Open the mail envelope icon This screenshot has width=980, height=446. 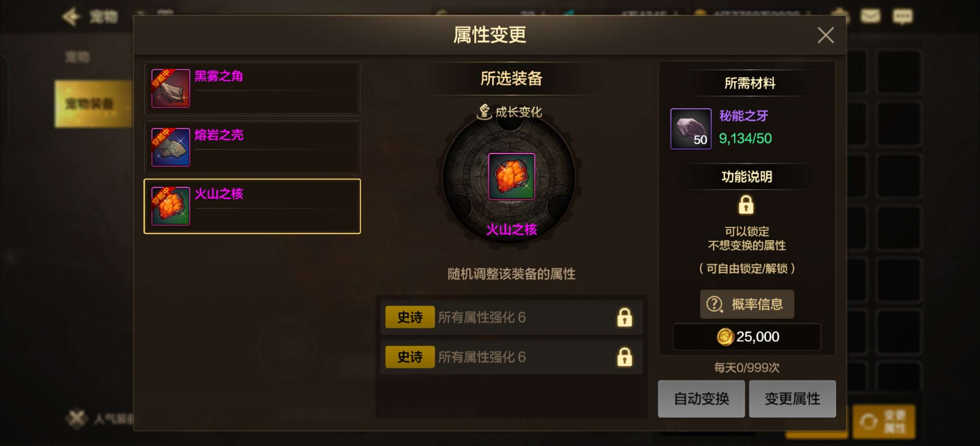pyautogui.click(x=870, y=16)
